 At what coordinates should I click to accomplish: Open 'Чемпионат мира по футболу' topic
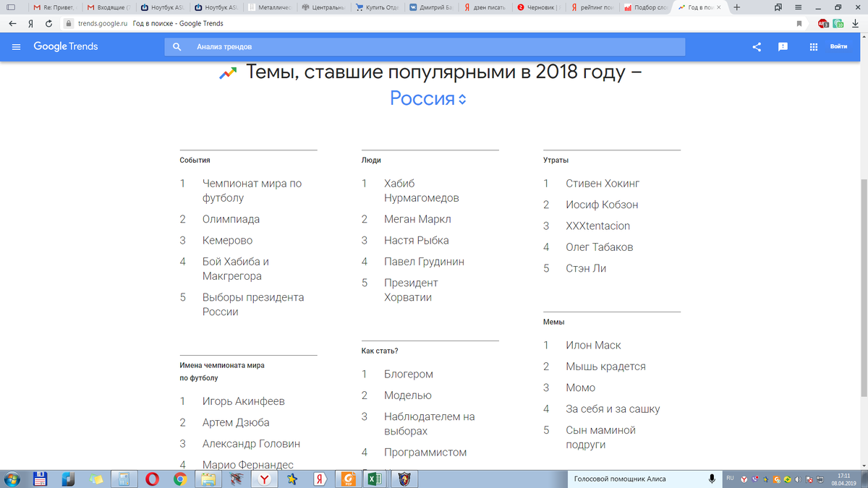pos(252,191)
